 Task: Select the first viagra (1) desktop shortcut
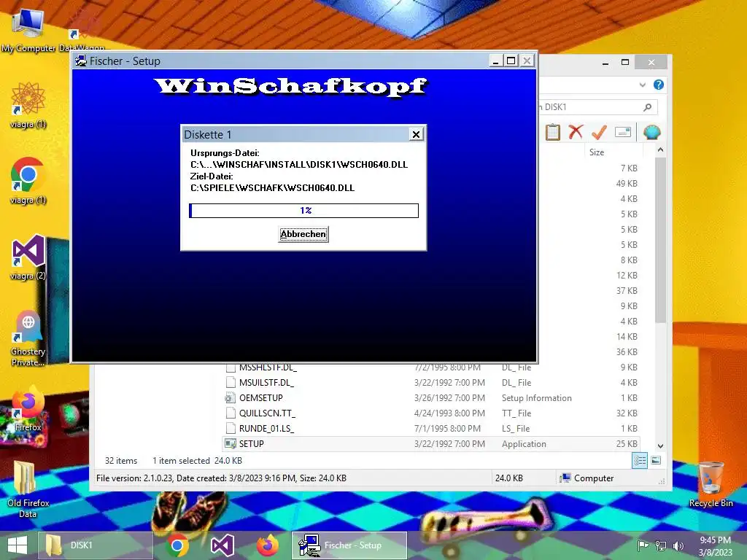28,105
